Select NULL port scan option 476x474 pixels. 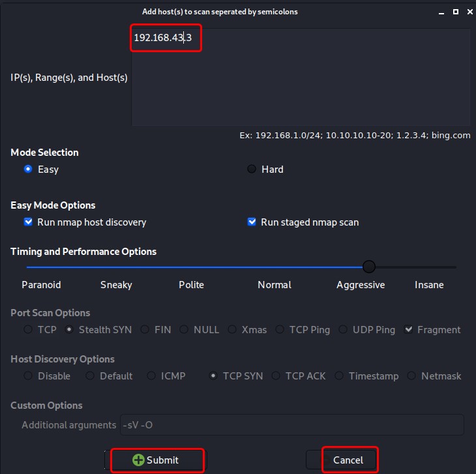[x=184, y=329]
